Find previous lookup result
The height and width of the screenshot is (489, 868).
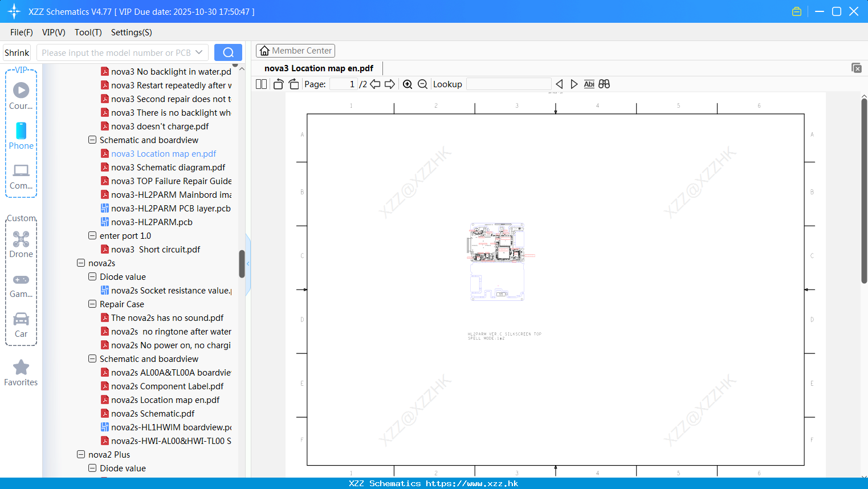tap(559, 84)
